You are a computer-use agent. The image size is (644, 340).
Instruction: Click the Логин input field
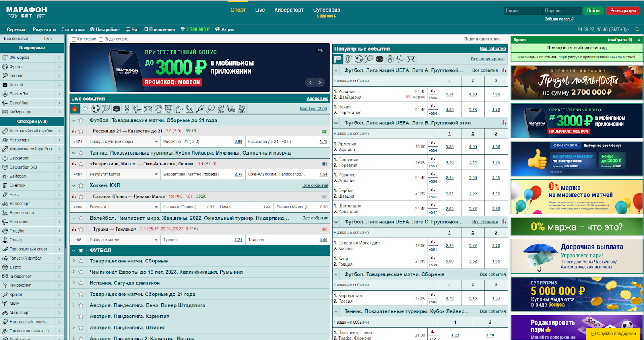click(522, 11)
